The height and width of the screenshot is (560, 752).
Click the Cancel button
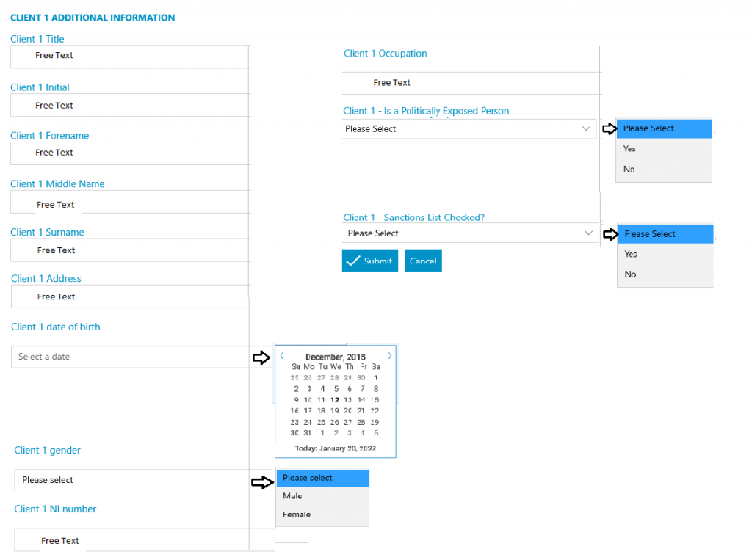[423, 261]
